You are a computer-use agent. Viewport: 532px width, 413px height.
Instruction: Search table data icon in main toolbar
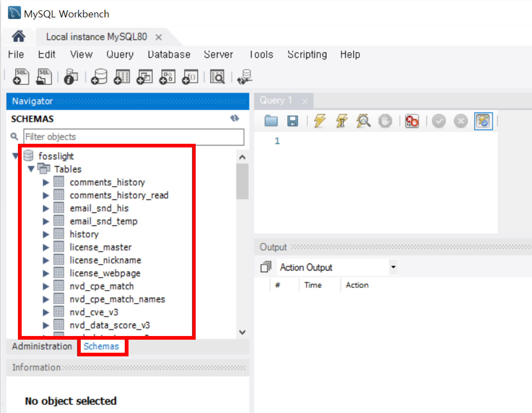[217, 77]
